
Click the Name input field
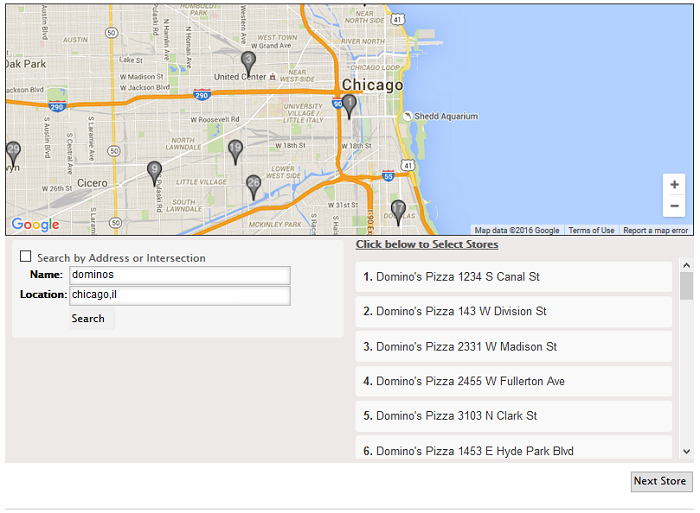coord(180,275)
